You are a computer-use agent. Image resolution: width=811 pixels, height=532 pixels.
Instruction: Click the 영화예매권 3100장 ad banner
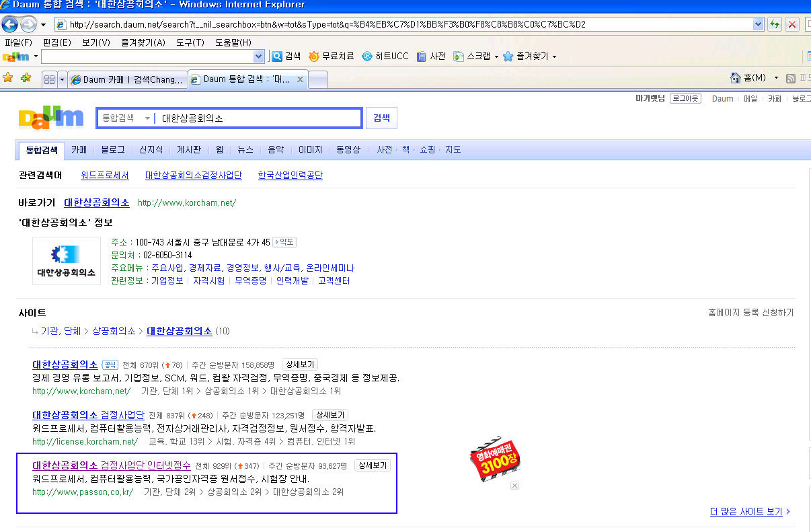click(495, 459)
